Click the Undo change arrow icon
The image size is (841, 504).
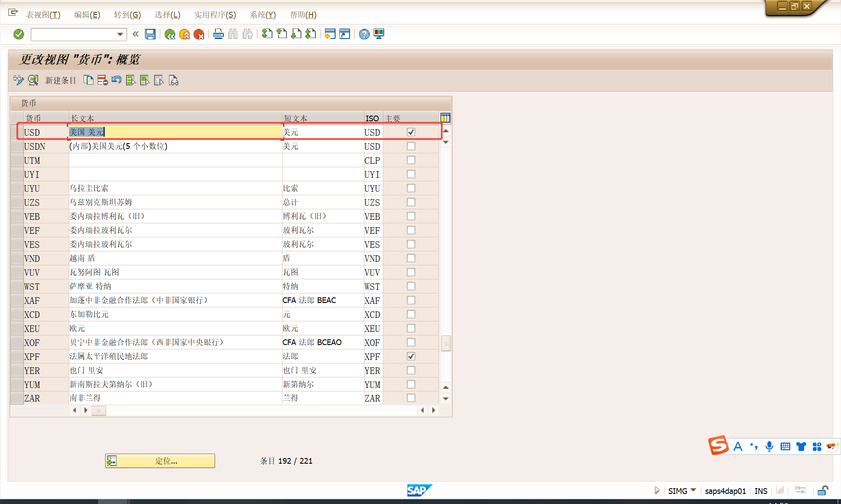[x=117, y=80]
